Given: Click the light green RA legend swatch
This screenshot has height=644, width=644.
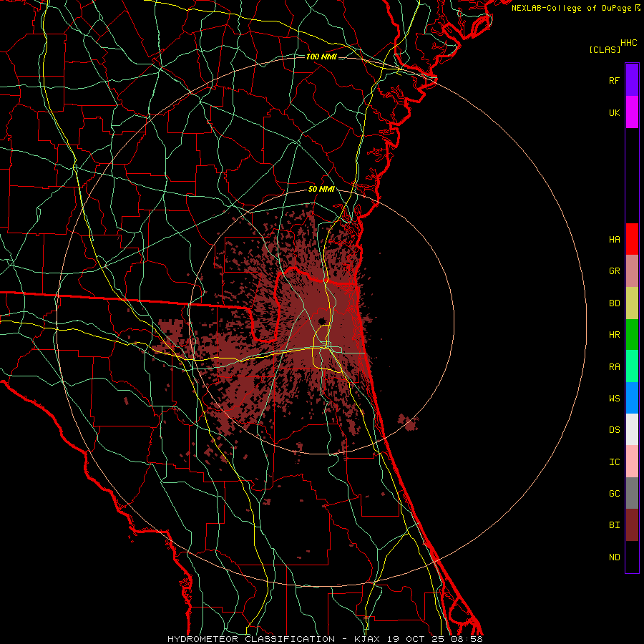Looking at the screenshot, I should (632, 366).
